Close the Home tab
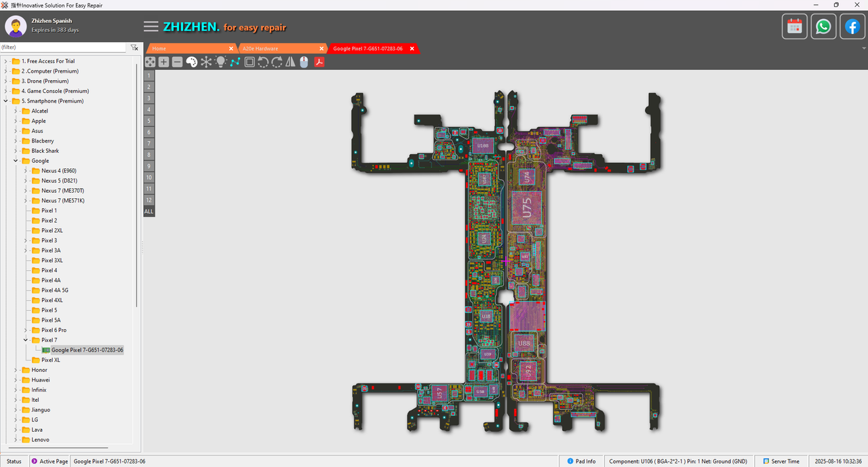The width and height of the screenshot is (868, 467). [231, 49]
